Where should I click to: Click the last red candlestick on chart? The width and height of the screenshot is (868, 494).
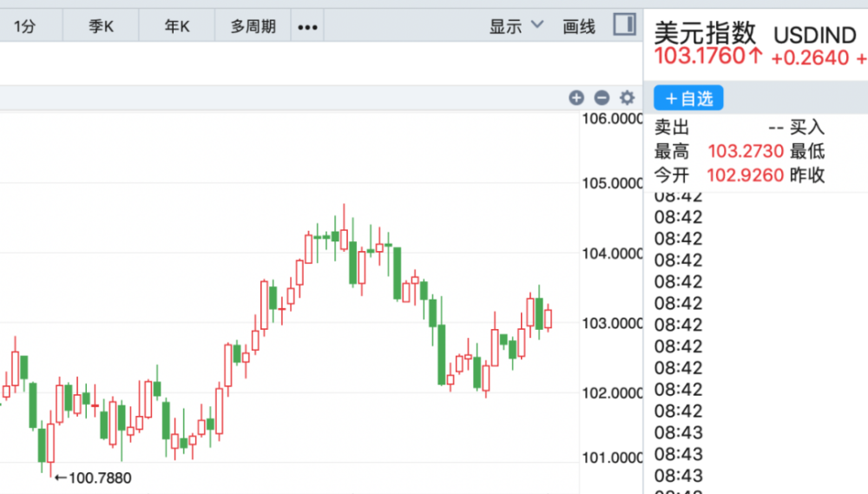548,319
